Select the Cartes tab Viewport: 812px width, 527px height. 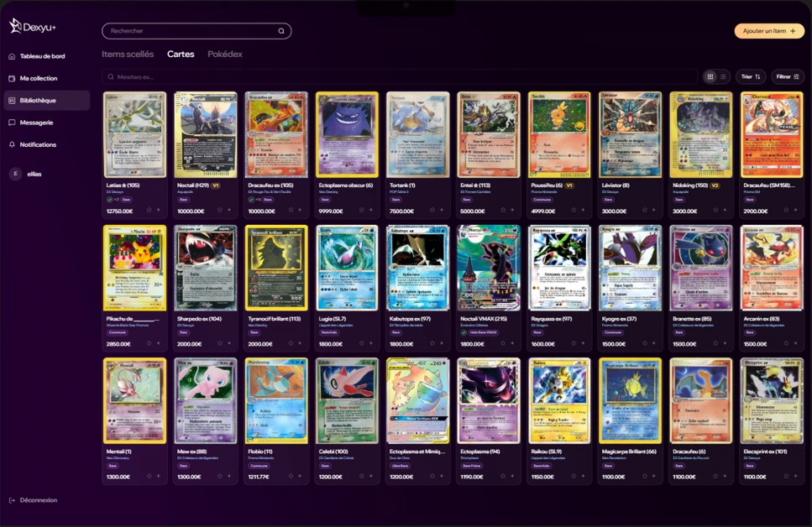[181, 54]
